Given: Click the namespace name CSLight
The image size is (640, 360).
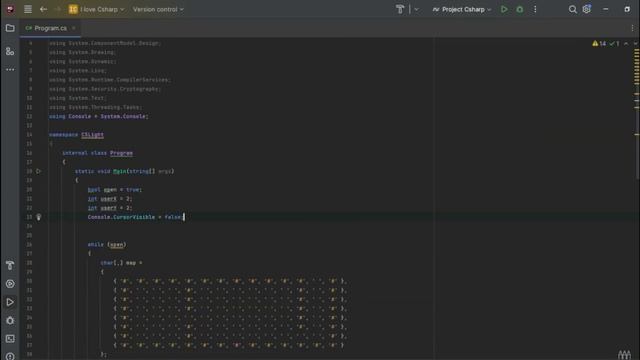Looking at the screenshot, I should 92,135.
